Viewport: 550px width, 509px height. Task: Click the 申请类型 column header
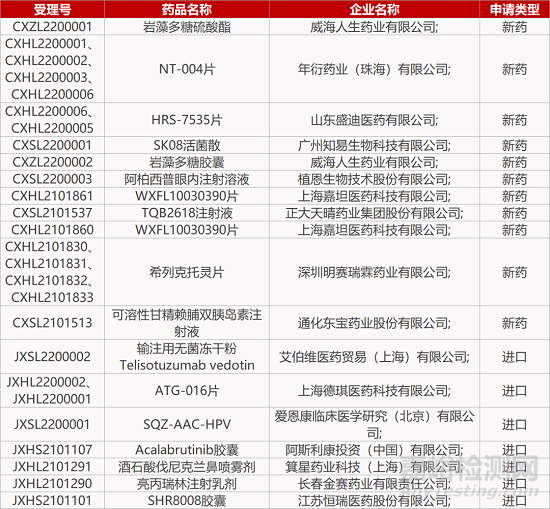[x=514, y=9]
